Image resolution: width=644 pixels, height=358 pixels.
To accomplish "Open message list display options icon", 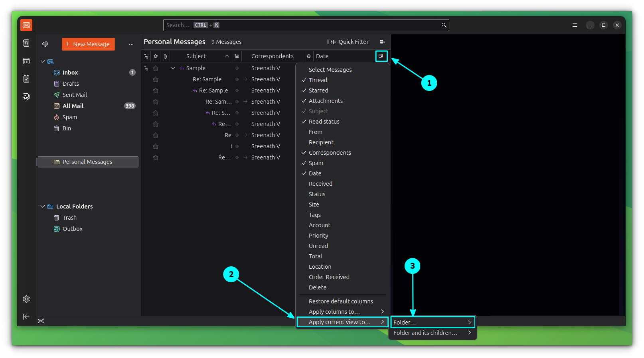I will coord(382,42).
